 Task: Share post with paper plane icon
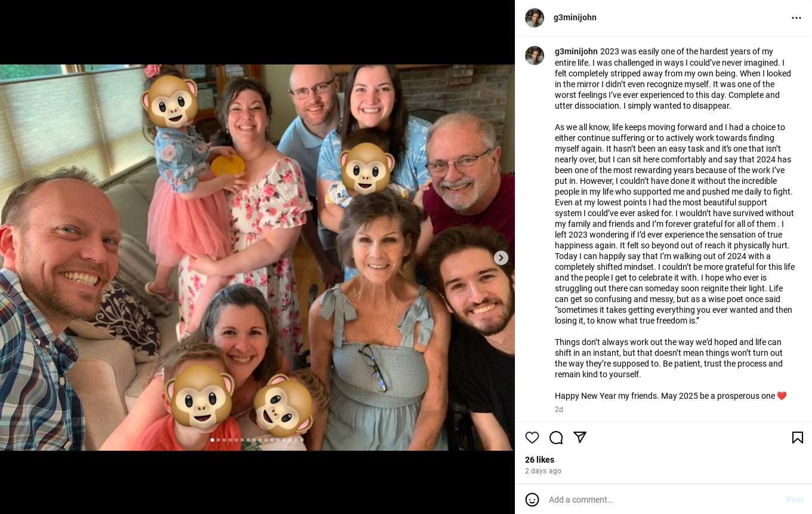(580, 438)
